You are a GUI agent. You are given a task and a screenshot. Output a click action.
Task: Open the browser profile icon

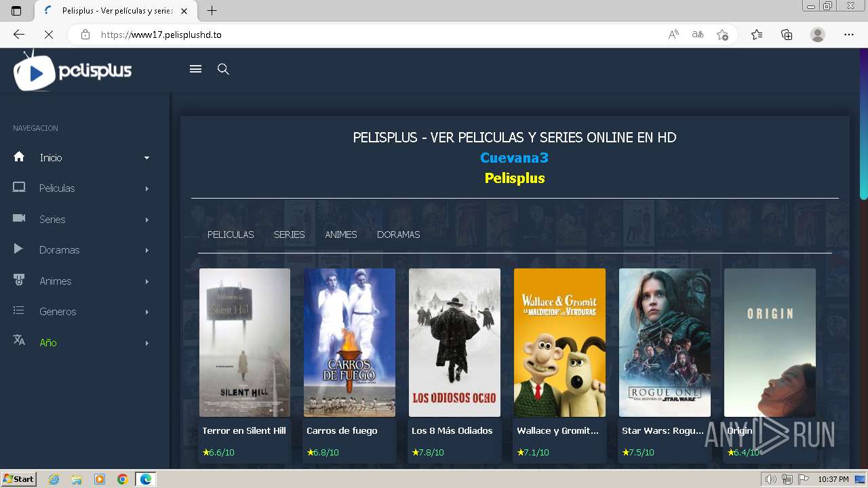point(818,35)
